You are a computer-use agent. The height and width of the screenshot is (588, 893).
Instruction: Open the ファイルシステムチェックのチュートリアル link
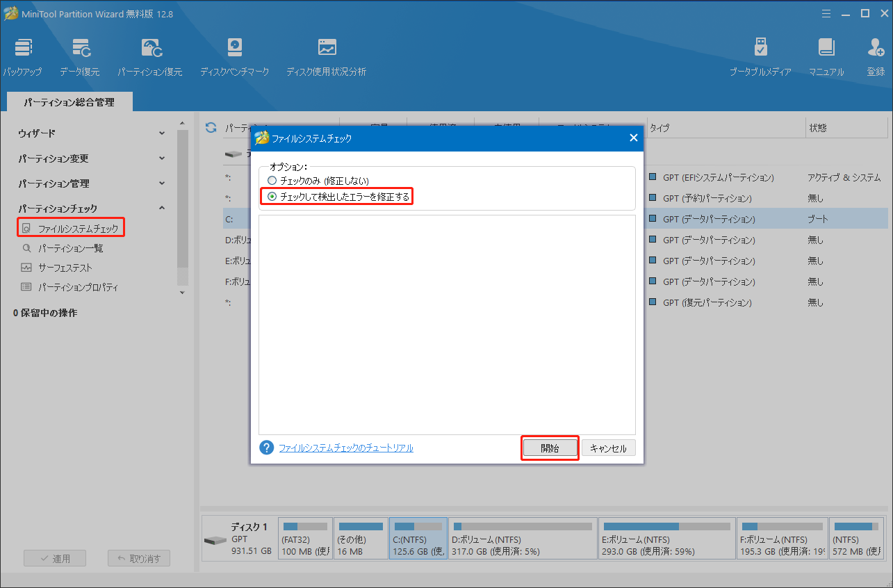tap(346, 448)
